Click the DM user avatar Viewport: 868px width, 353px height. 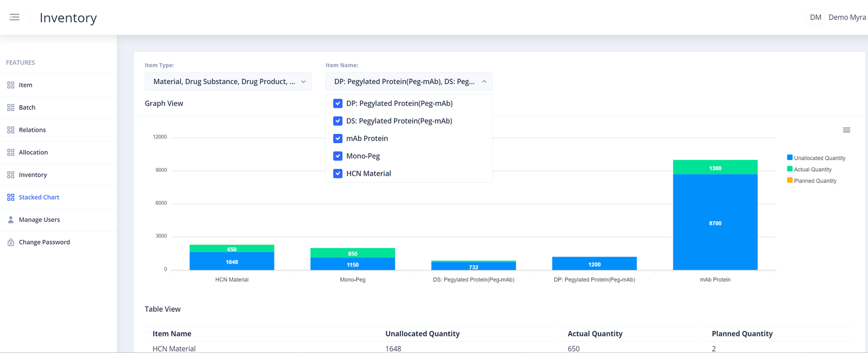click(815, 17)
